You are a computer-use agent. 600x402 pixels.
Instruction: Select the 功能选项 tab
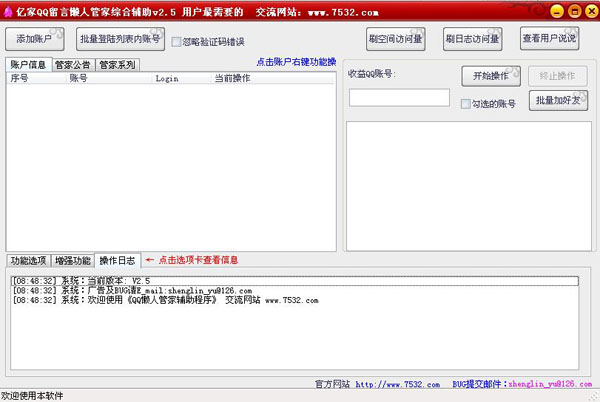pos(28,261)
